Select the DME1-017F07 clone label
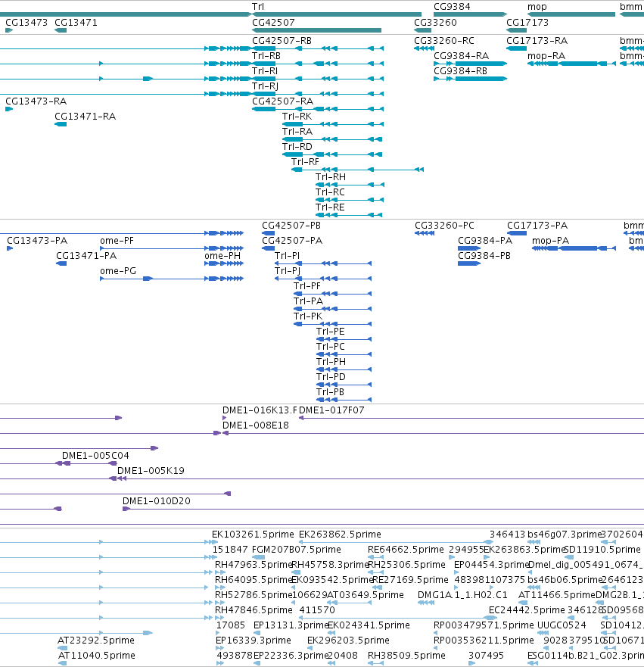The height and width of the screenshot is (667, 644). click(x=331, y=410)
